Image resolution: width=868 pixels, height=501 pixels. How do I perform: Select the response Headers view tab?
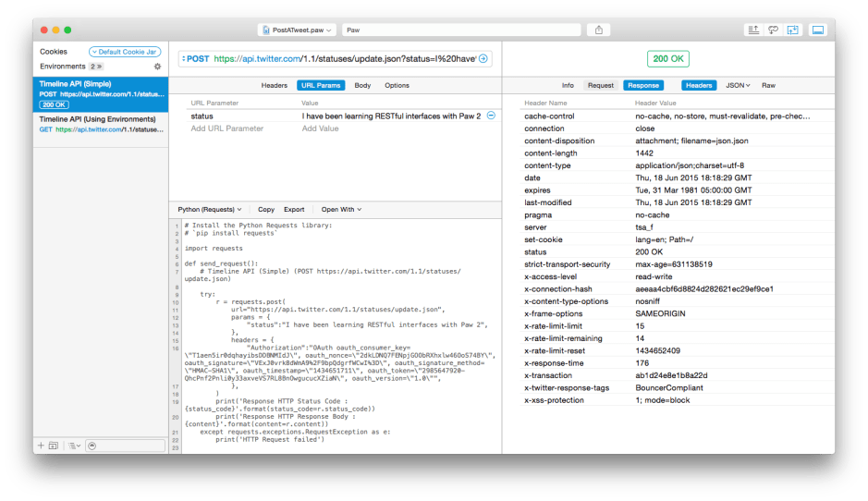tap(699, 85)
